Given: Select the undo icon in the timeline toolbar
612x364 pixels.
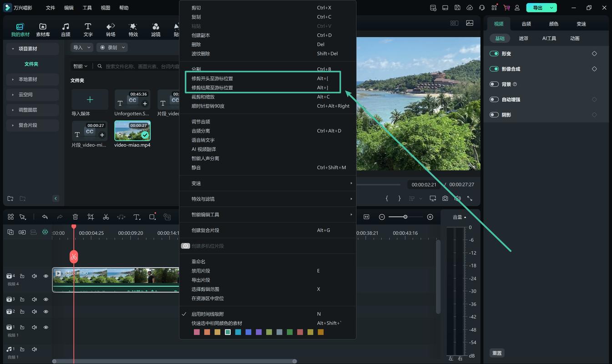Looking at the screenshot, I should point(44,217).
